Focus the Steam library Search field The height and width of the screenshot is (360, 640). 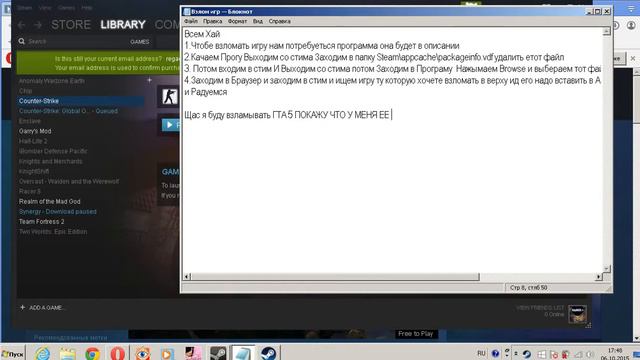[x=73, y=41]
